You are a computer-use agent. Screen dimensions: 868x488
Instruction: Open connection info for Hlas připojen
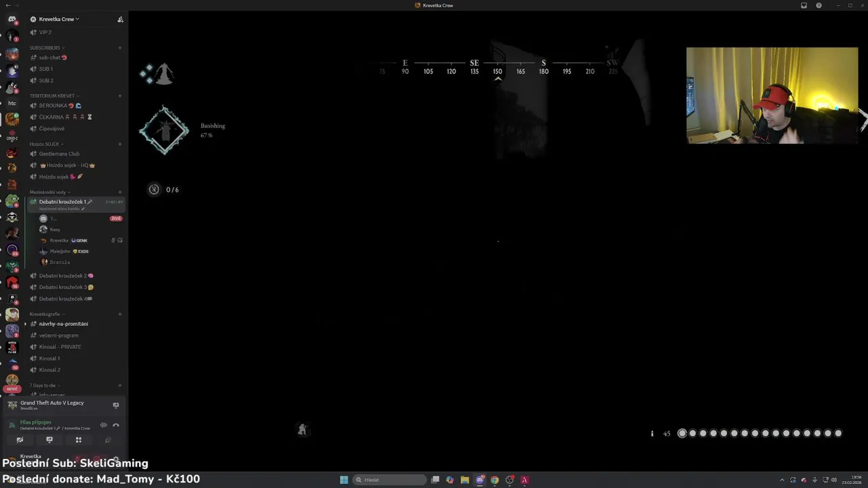(35, 422)
